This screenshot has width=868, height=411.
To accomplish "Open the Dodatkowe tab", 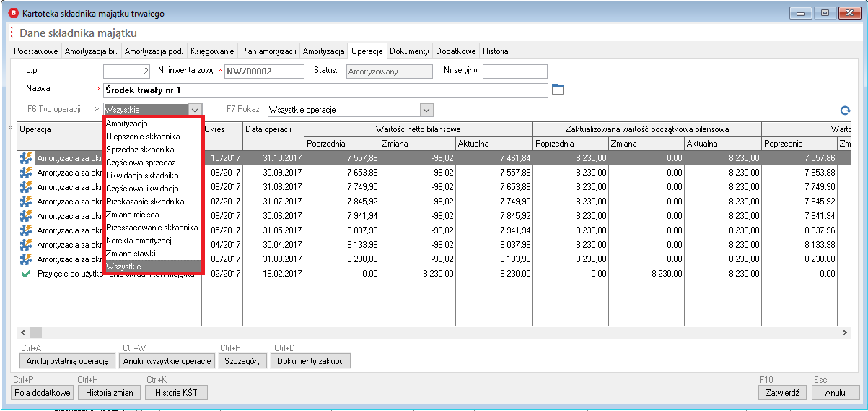I will [456, 51].
